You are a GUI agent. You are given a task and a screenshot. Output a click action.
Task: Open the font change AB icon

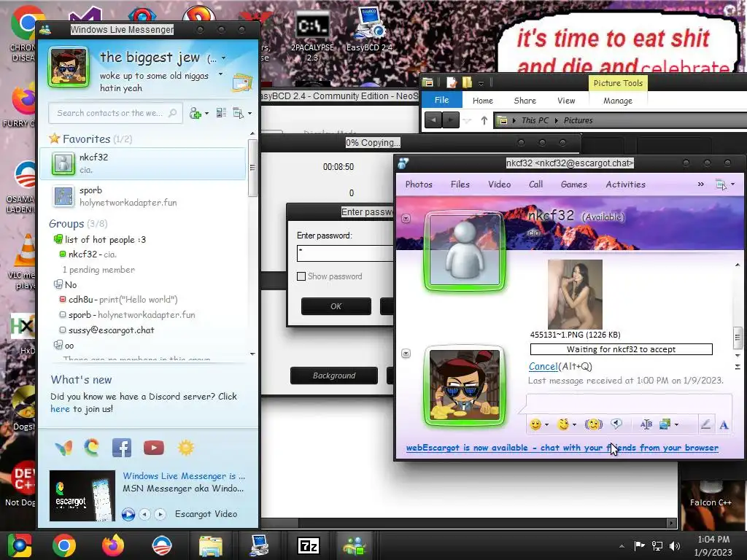(646, 424)
